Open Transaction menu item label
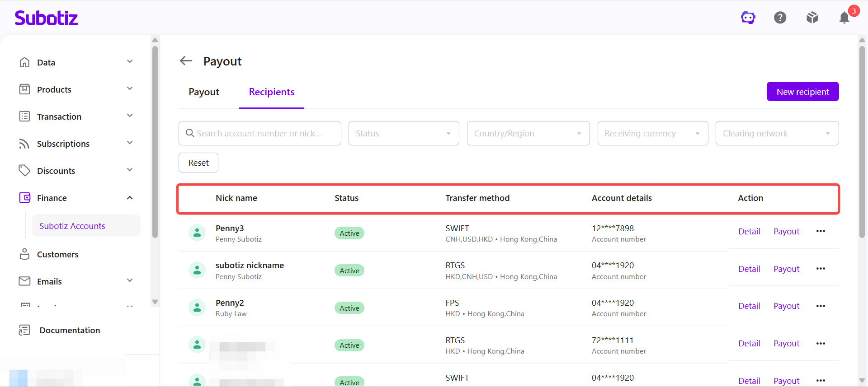This screenshot has height=387, width=868. (59, 117)
